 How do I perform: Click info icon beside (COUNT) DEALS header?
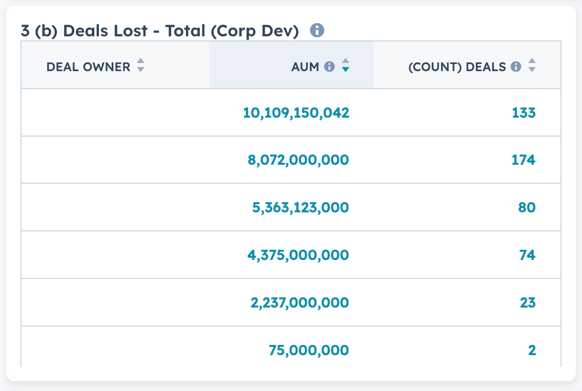point(516,66)
